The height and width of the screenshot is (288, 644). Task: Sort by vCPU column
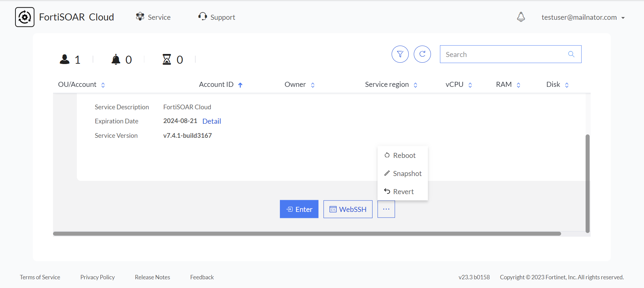(459, 84)
